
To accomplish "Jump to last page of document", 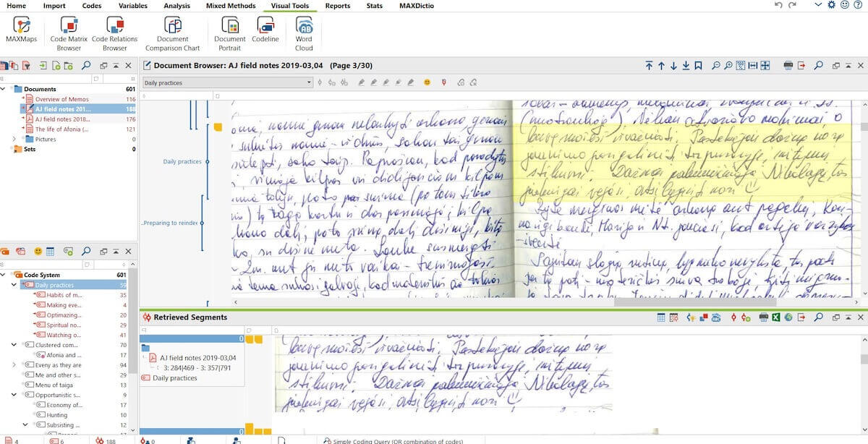I will [x=686, y=66].
